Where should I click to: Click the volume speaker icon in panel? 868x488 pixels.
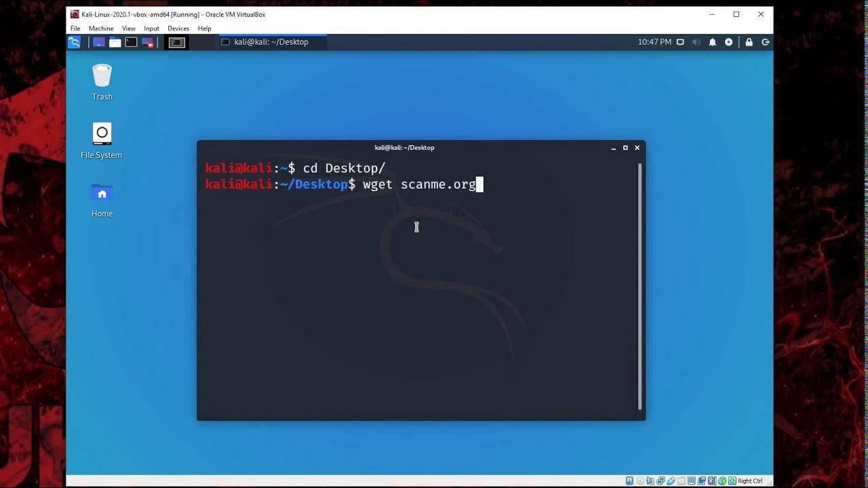[x=696, y=42]
